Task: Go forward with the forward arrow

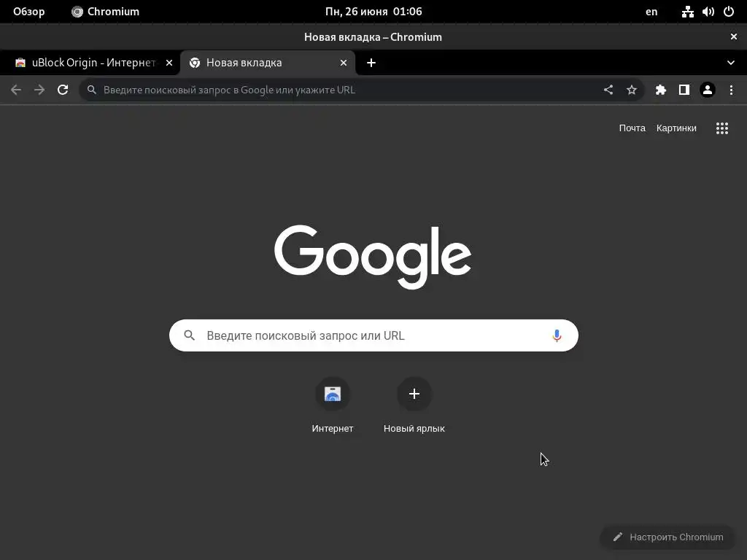Action: (39, 90)
